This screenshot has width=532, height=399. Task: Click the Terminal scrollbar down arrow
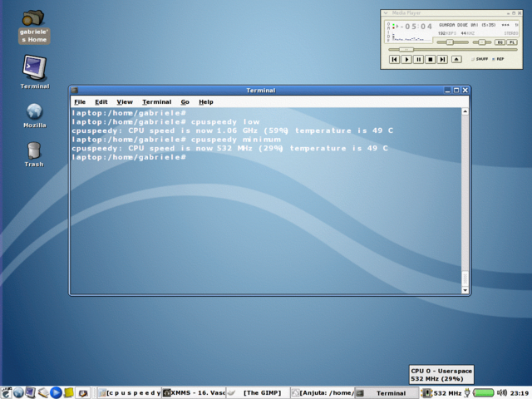click(x=465, y=290)
